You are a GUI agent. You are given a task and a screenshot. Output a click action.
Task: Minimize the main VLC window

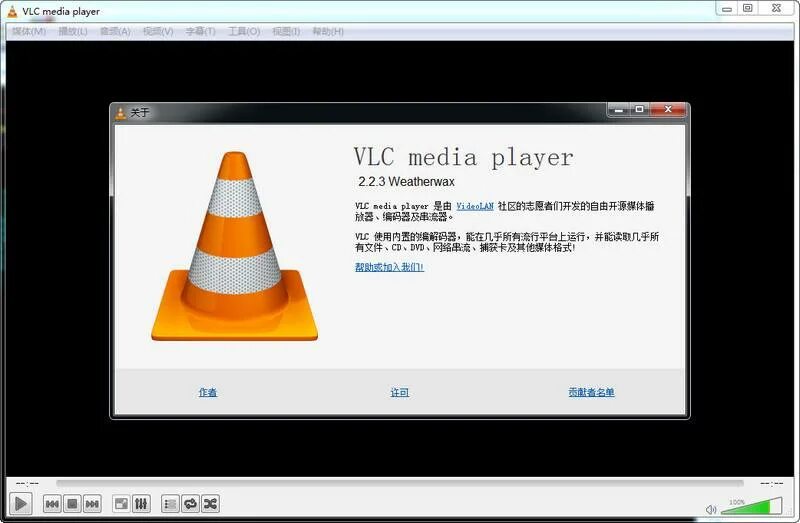point(727,8)
